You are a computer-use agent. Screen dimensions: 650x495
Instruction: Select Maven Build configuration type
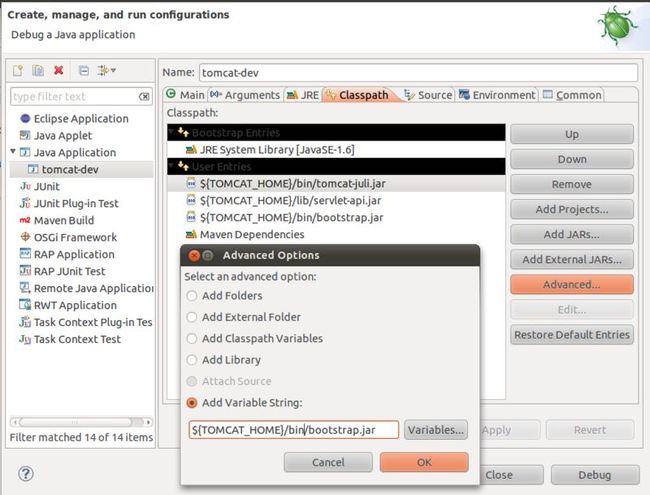(64, 221)
